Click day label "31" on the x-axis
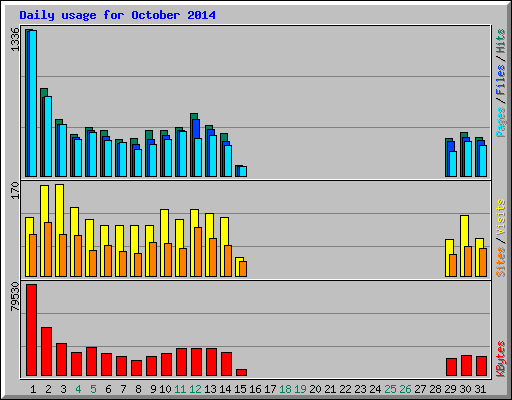The width and height of the screenshot is (512, 400). (x=480, y=389)
